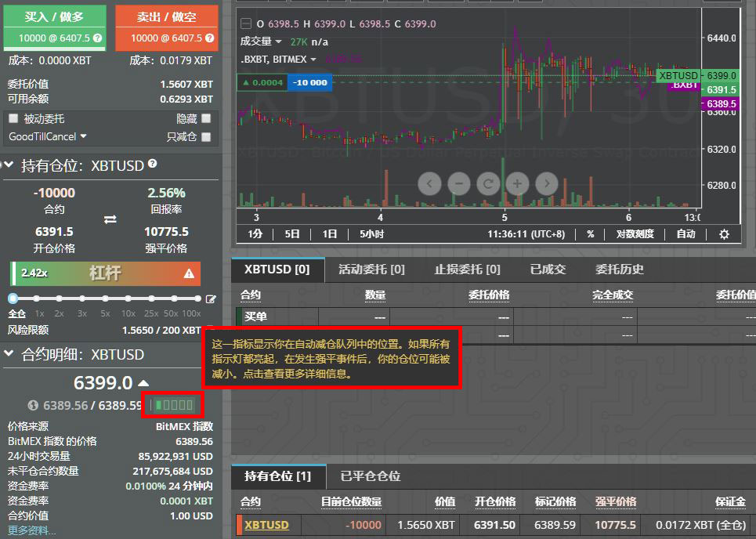Pan the chart left with arrow button

tap(429, 183)
